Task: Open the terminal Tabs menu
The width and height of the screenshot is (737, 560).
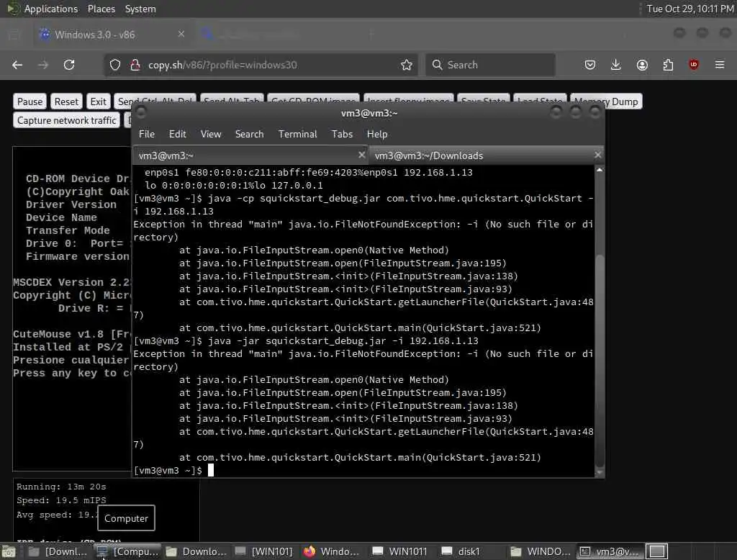Action: 342,134
